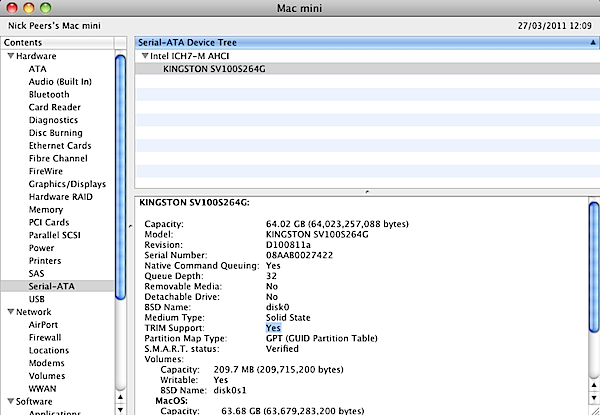The width and height of the screenshot is (600, 415).
Task: Click the sidebar vertical scrollbar thumb
Action: click(x=120, y=177)
